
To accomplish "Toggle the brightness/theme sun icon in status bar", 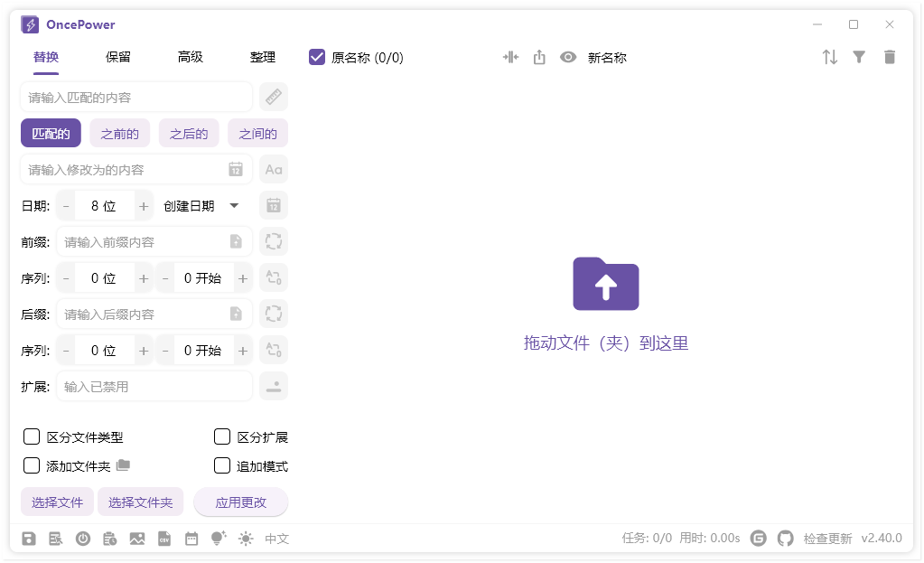I will 244,539.
